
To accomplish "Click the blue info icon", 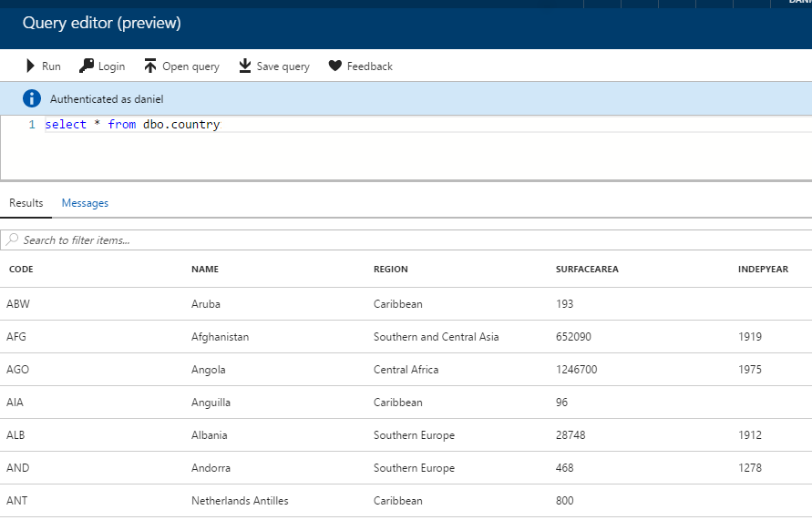I will 32,98.
